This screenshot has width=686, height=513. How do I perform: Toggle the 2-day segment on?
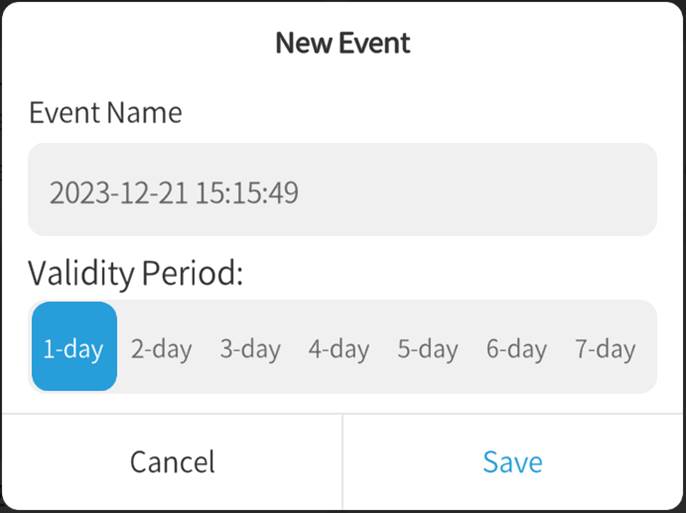[161, 348]
